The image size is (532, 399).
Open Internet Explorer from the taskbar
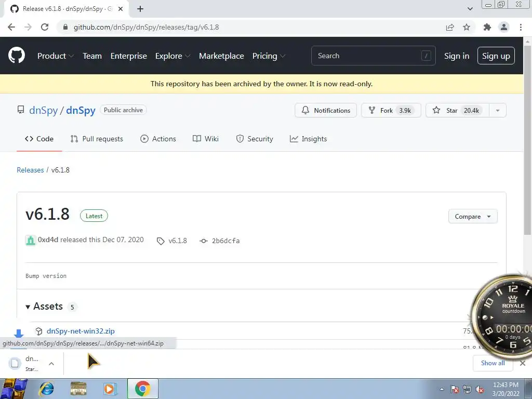pyautogui.click(x=46, y=389)
